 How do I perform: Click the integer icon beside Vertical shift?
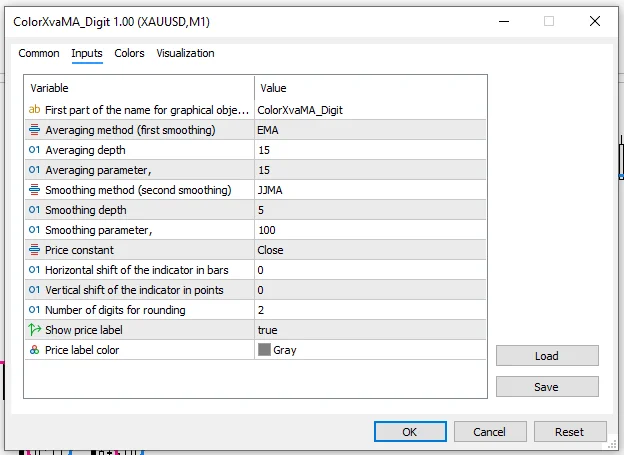[35, 290]
